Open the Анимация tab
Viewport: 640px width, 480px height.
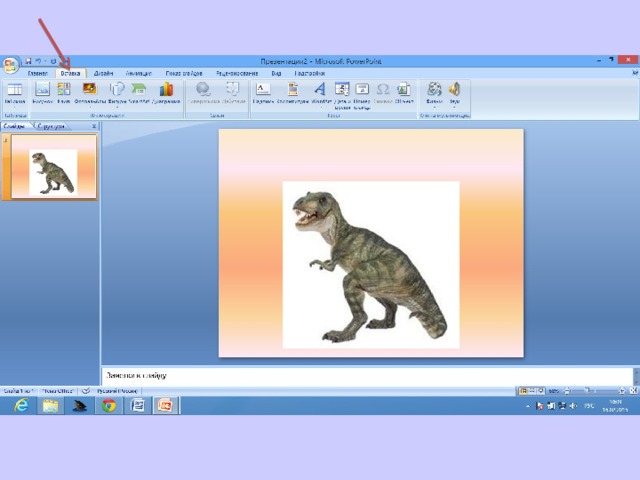(138, 73)
